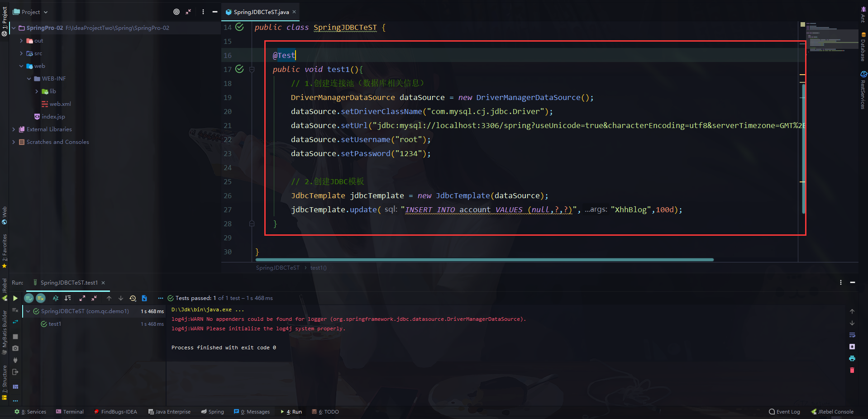Collapse all test results

click(x=94, y=298)
